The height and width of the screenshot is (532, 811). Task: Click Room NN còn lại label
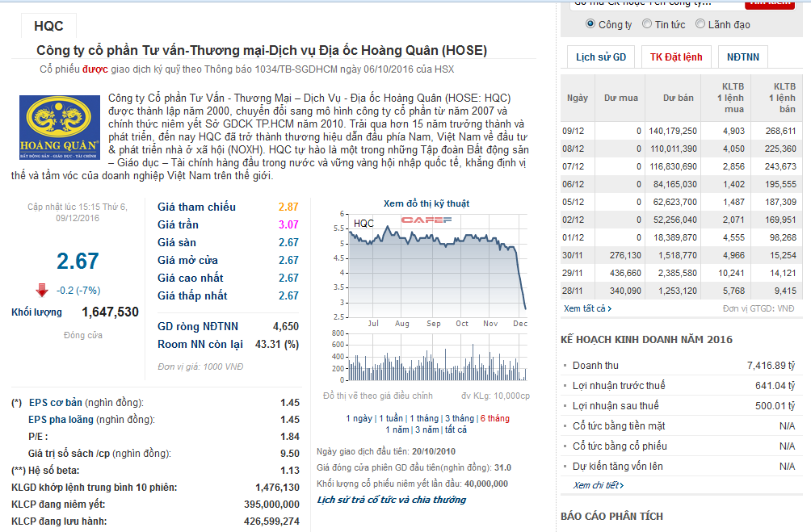(x=200, y=345)
